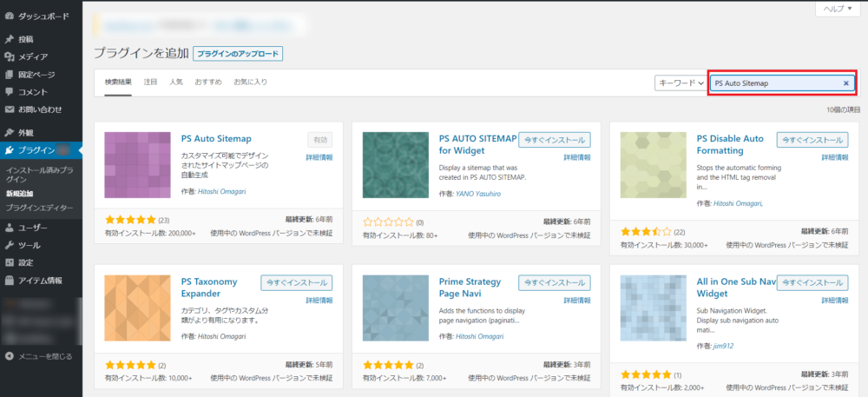Click the ツール wrench icon
The image size is (868, 397).
point(9,245)
